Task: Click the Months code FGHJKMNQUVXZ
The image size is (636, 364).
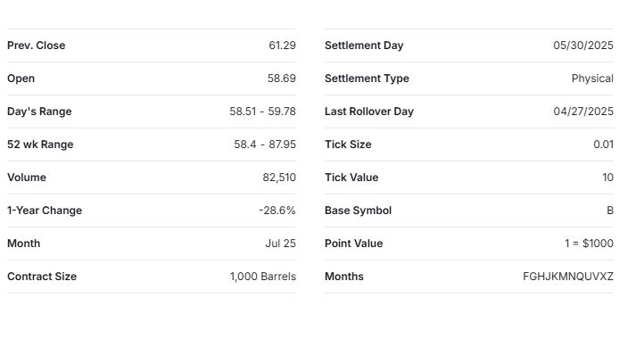Action: (568, 277)
